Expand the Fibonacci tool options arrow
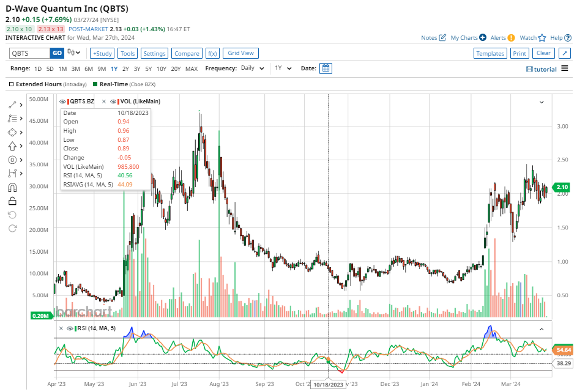The width and height of the screenshot is (577, 392). click(x=21, y=119)
